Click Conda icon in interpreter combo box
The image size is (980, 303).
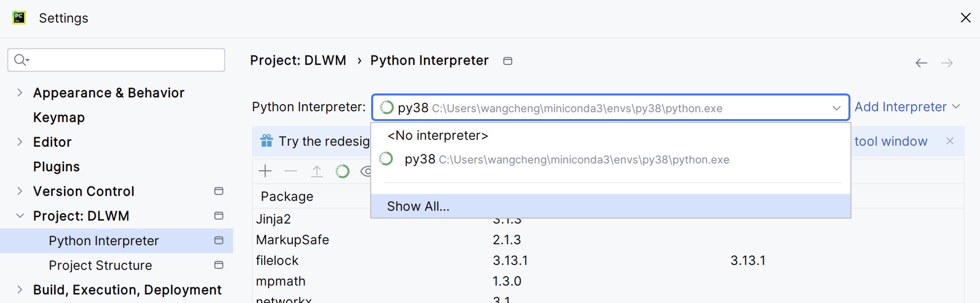click(x=387, y=107)
